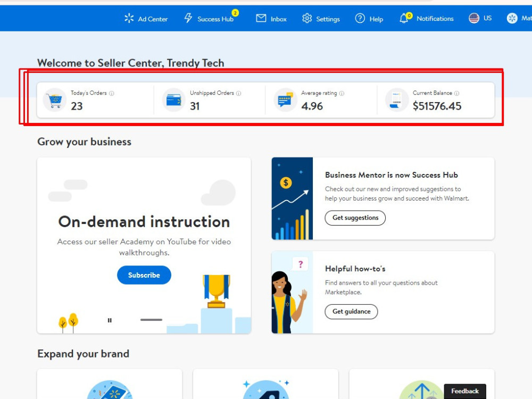This screenshot has width=532, height=399.
Task: Click first Expand your brand card icon
Action: tap(110, 390)
